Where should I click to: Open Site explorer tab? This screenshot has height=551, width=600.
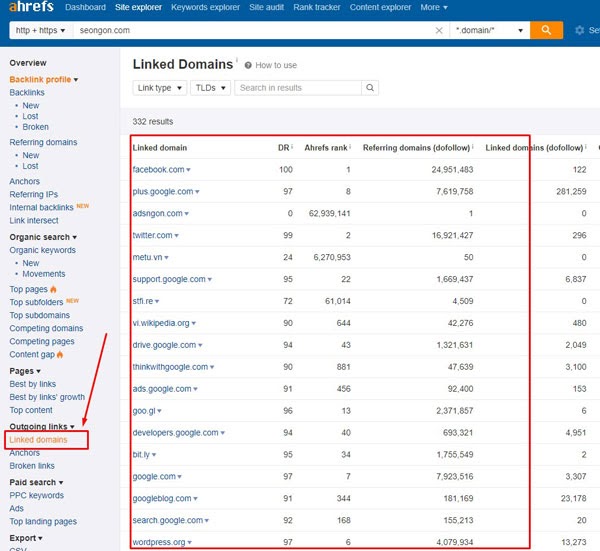click(139, 7)
